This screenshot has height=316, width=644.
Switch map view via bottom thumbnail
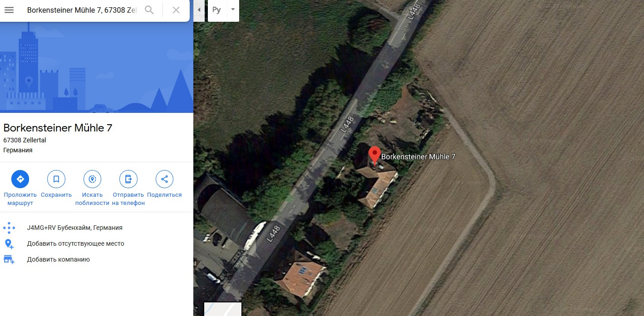222,309
